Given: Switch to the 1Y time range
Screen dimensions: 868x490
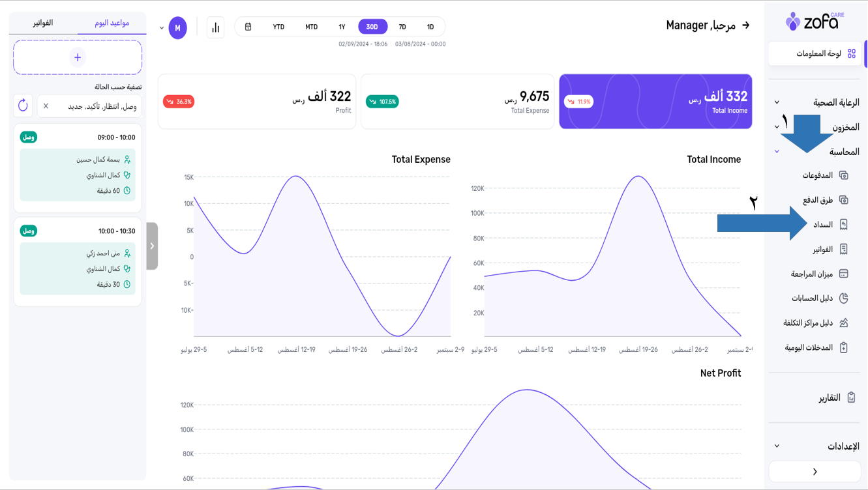Looking at the screenshot, I should 342,27.
